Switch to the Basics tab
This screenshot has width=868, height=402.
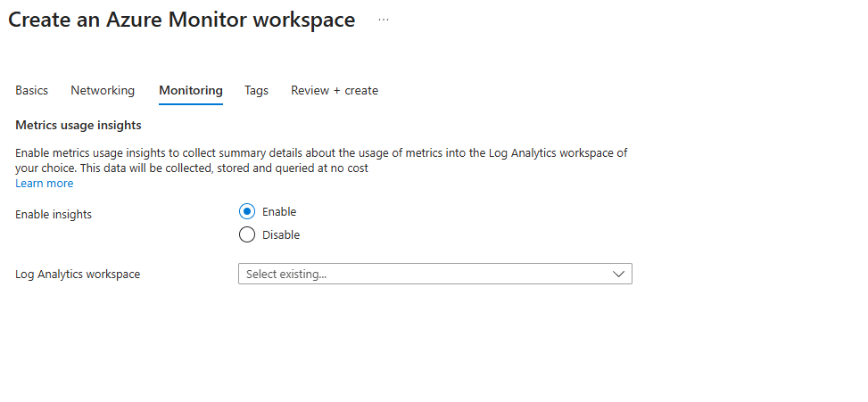pyautogui.click(x=32, y=90)
